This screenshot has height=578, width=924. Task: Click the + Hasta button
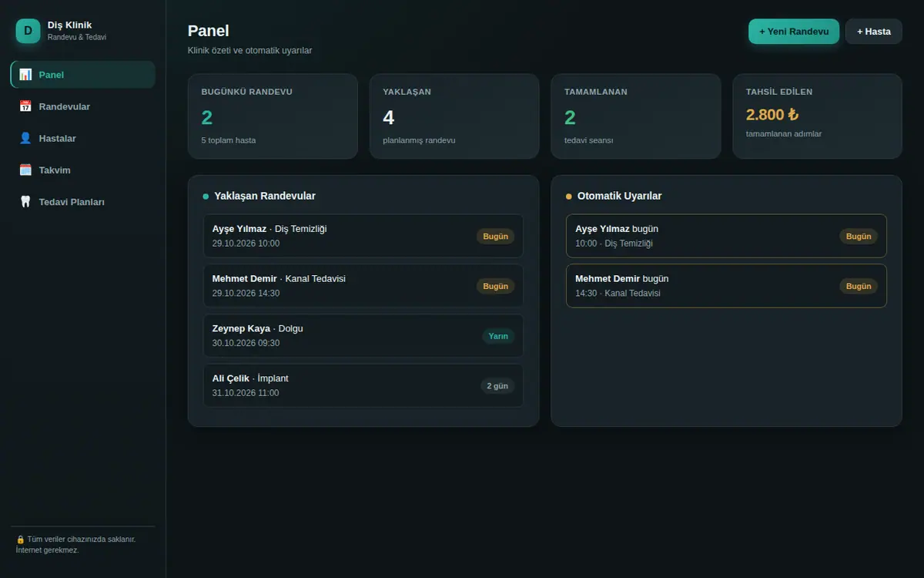874,32
